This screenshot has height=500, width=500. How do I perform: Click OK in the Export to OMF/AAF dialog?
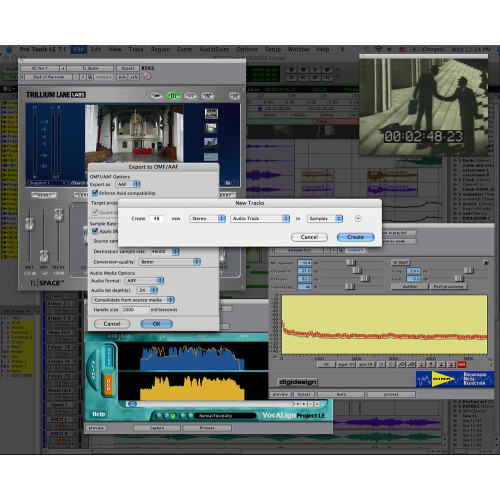pos(157,324)
